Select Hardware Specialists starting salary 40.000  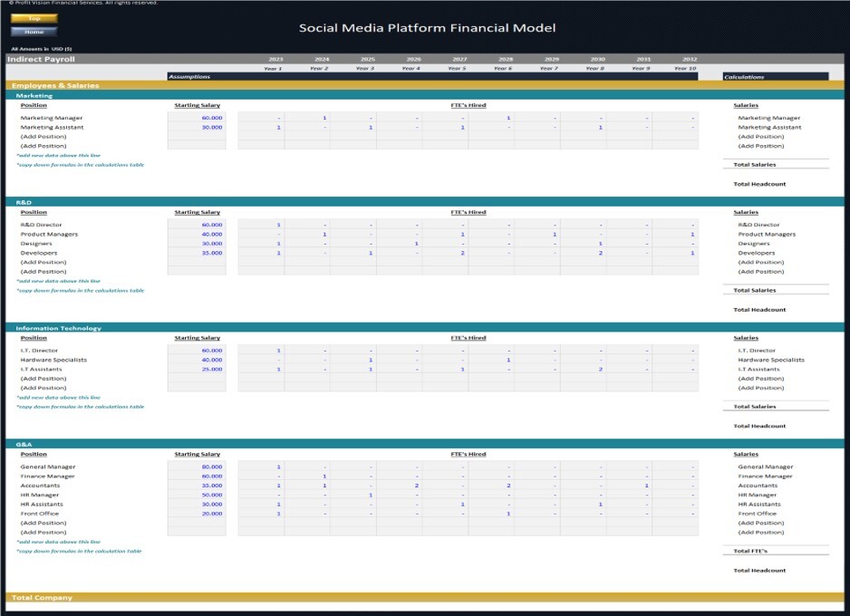[x=197, y=360]
